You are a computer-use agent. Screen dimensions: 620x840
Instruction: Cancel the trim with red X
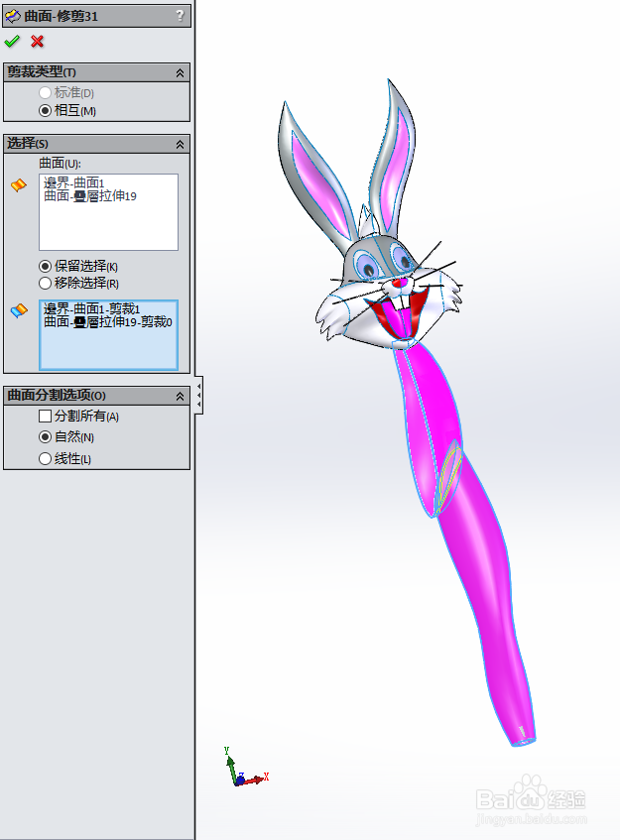point(37,42)
